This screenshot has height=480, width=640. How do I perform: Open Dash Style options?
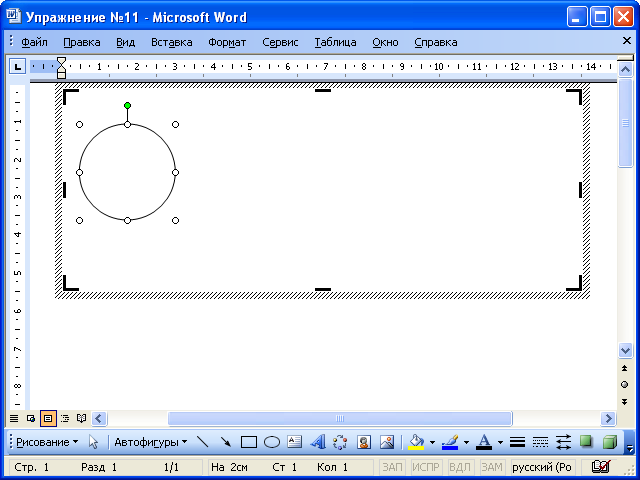pyautogui.click(x=540, y=442)
